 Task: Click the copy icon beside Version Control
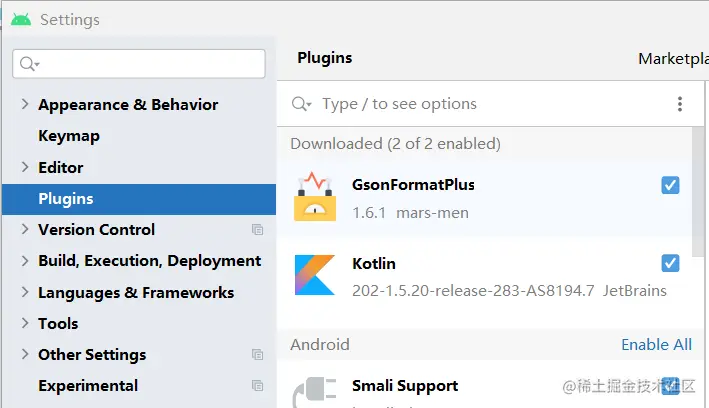(258, 230)
